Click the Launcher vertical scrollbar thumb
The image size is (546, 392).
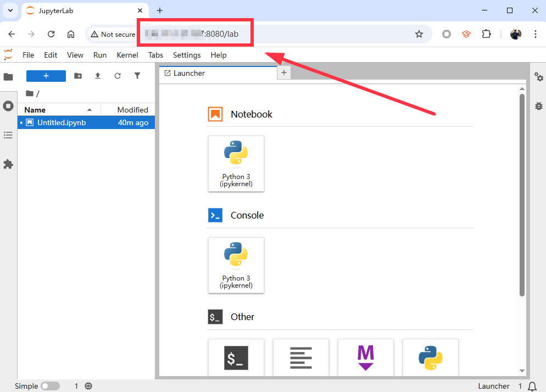pyautogui.click(x=522, y=195)
